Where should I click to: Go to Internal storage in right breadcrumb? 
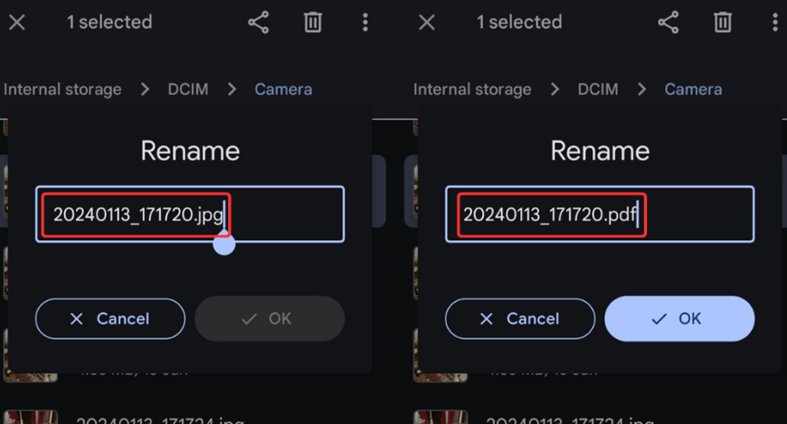coord(472,89)
